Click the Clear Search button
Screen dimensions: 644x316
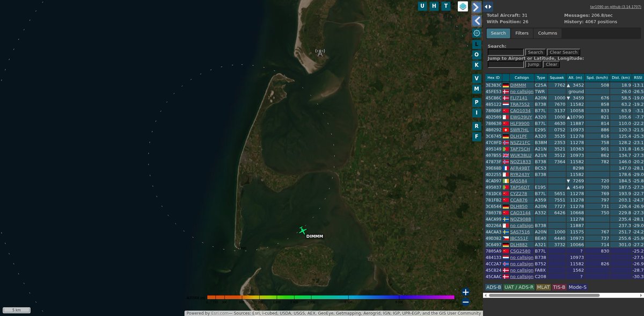563,52
